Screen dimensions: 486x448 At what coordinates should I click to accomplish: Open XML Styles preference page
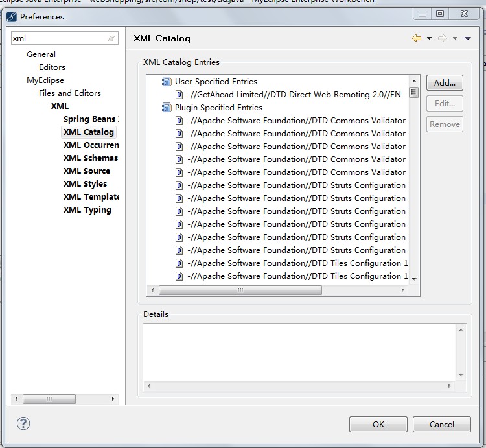point(86,184)
